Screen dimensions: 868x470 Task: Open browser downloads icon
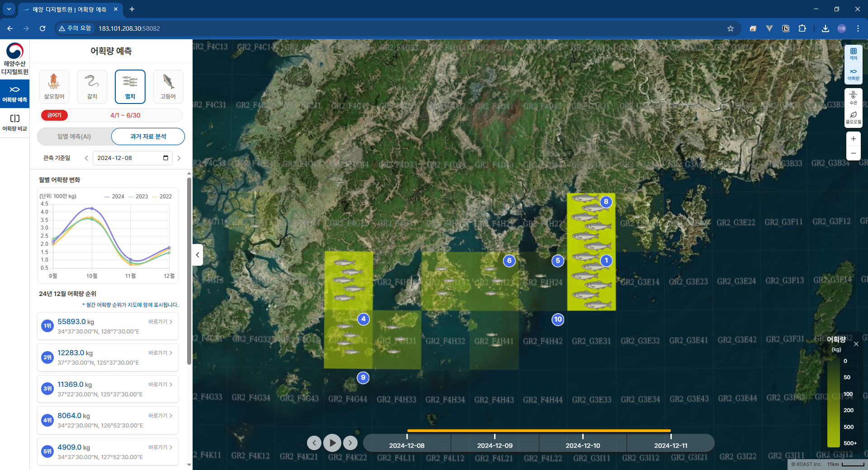point(826,28)
